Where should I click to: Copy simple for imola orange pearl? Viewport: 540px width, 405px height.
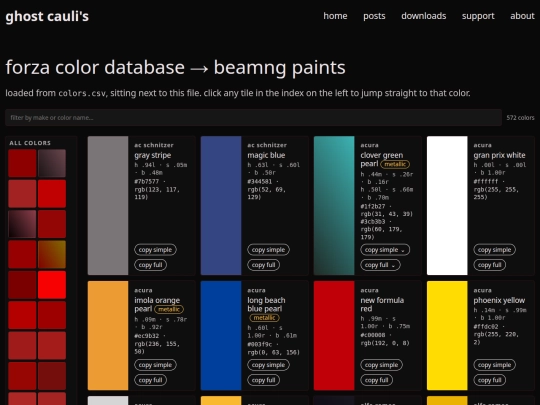coord(155,365)
